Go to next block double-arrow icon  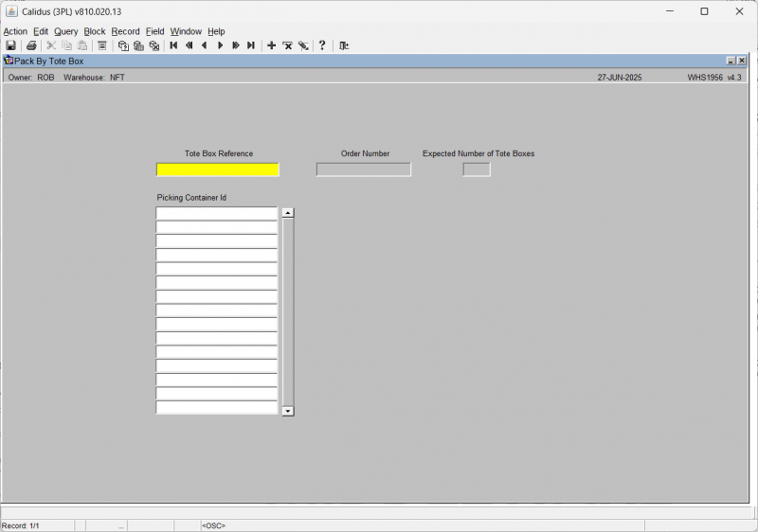tap(235, 45)
